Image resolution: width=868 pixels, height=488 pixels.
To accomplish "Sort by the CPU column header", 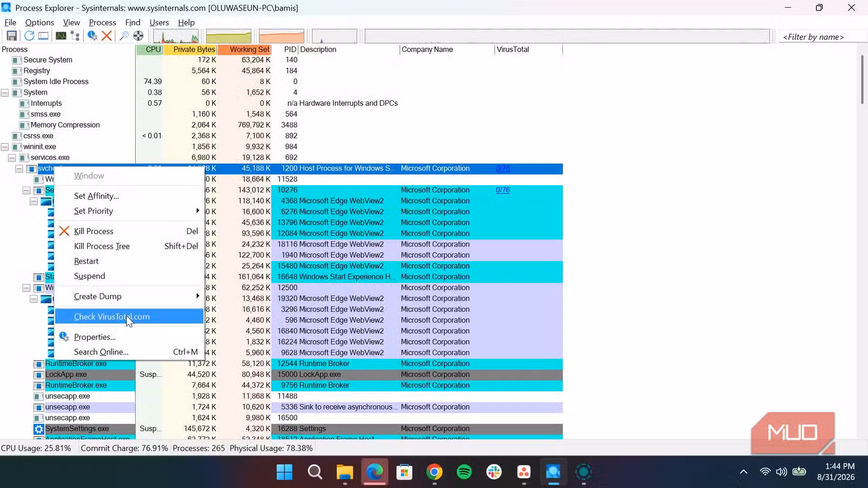I will tap(149, 49).
